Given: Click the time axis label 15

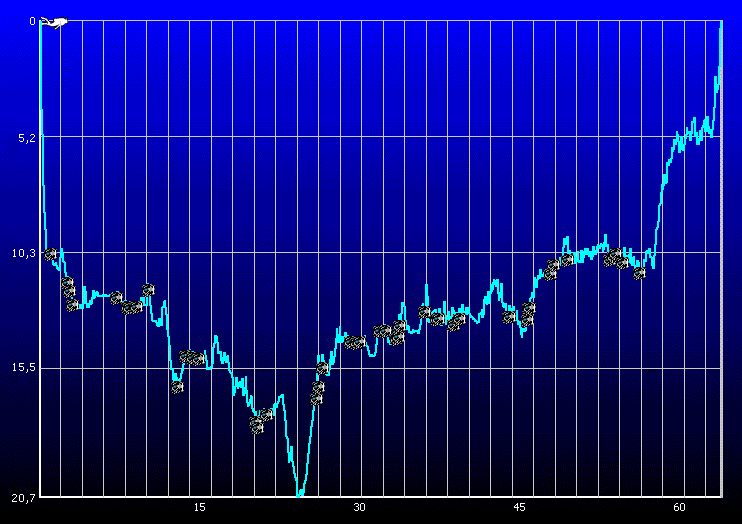Looking at the screenshot, I should [200, 507].
